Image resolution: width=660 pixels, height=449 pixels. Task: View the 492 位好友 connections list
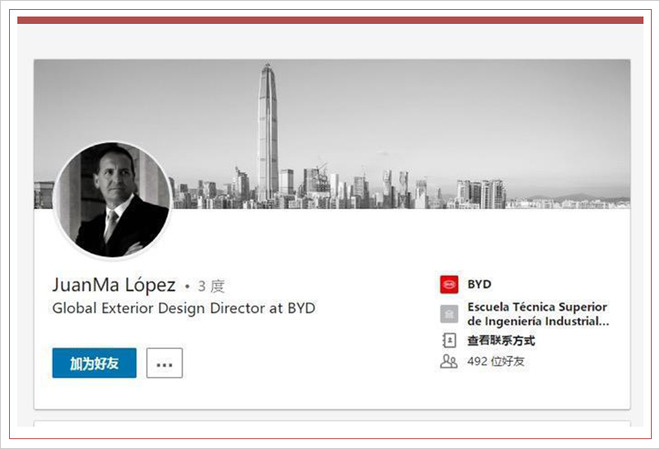click(495, 361)
